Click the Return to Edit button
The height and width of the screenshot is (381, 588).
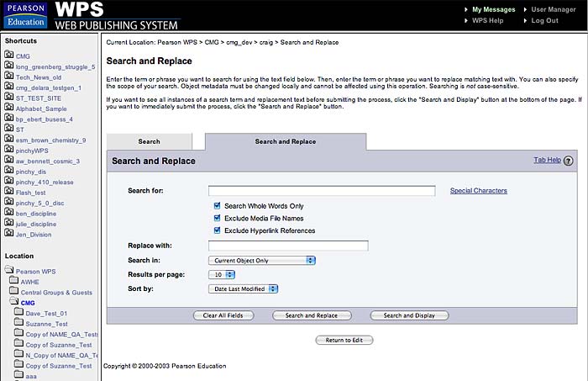344,340
